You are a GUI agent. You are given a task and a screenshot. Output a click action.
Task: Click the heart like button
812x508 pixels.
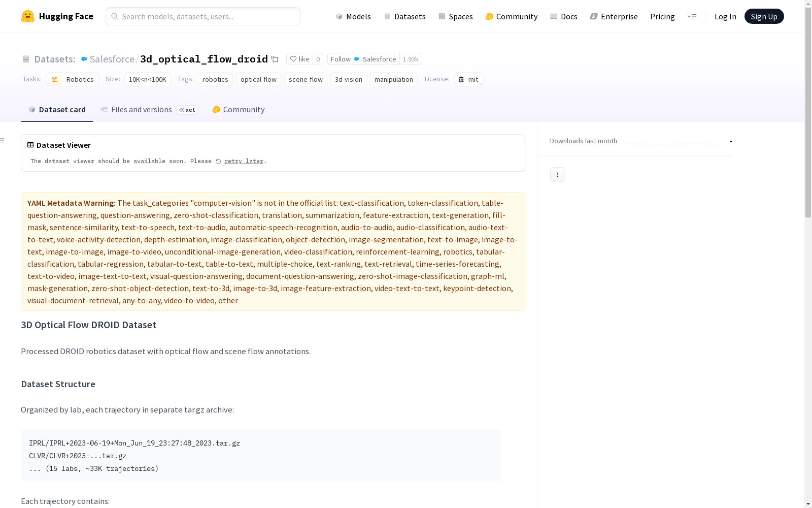pyautogui.click(x=299, y=59)
